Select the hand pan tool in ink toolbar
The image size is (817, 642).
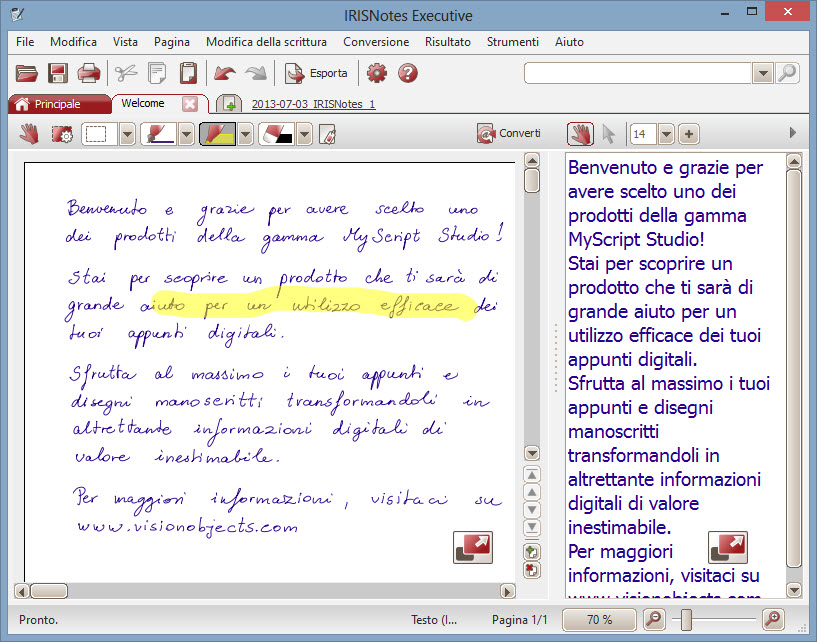(30, 134)
